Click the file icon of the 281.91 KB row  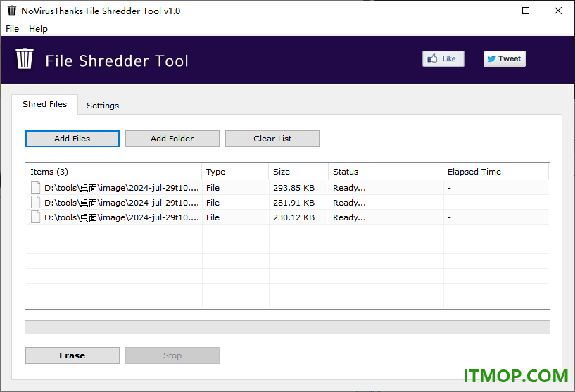click(x=36, y=202)
